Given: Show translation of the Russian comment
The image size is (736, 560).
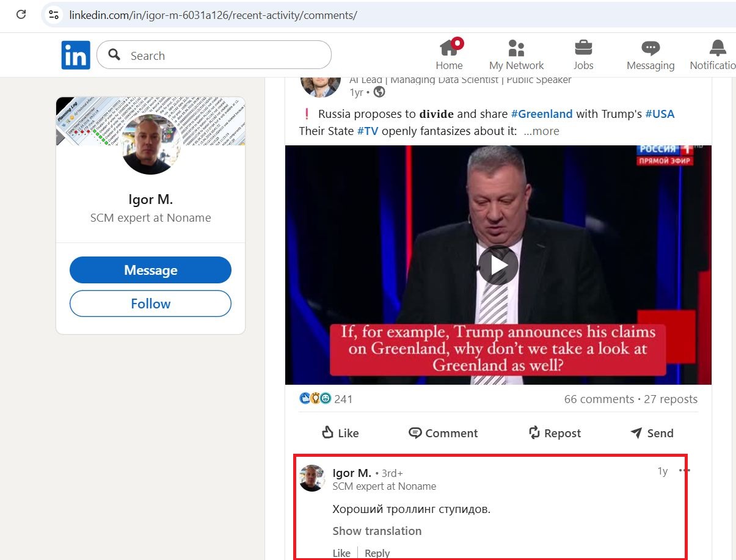Looking at the screenshot, I should coord(377,531).
